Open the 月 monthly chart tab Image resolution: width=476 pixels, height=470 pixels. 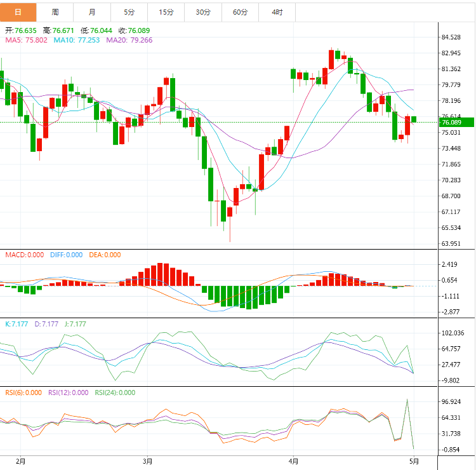(92, 12)
